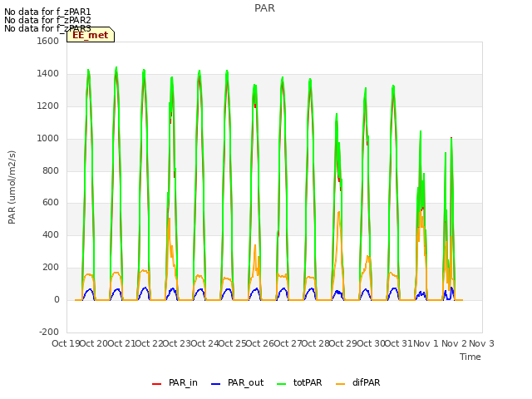Click the Time x-axis label
This screenshot has height=399, width=532.
pos(470,357)
